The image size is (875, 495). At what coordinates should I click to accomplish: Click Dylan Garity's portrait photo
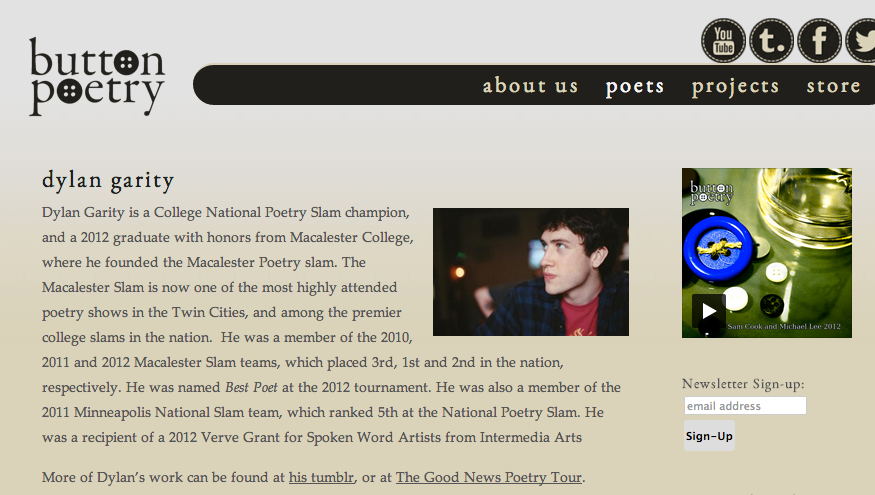[530, 271]
